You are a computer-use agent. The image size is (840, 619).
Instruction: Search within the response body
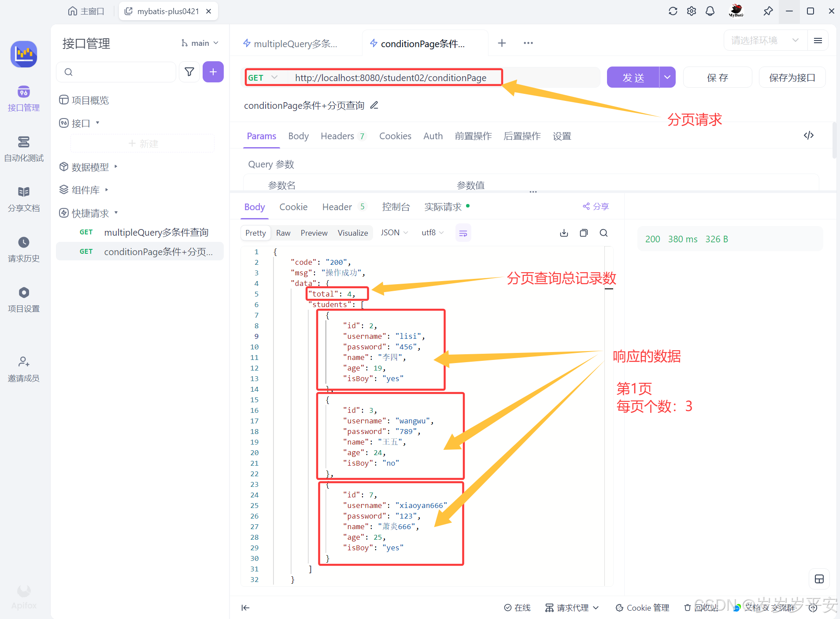(x=604, y=233)
